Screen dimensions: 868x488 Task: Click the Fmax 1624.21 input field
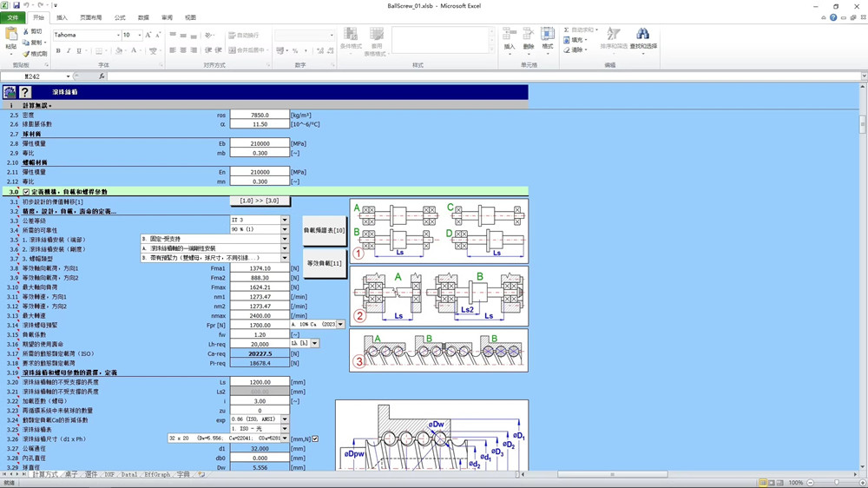(x=260, y=287)
